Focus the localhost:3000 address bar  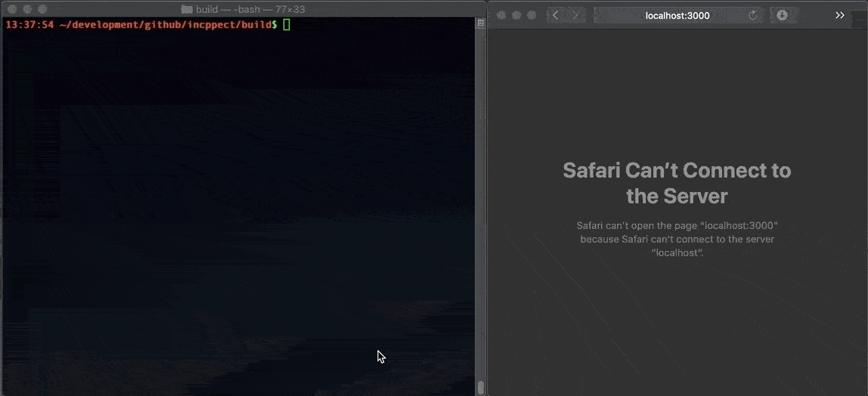[x=677, y=15]
